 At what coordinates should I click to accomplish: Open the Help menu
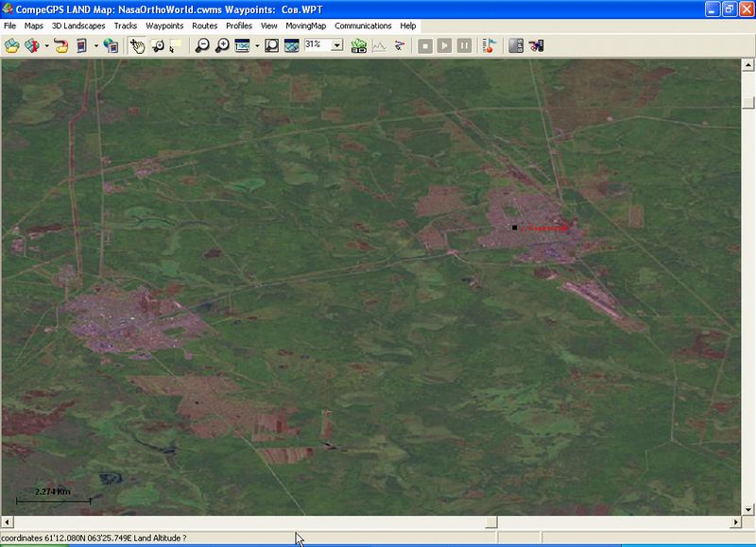408,26
